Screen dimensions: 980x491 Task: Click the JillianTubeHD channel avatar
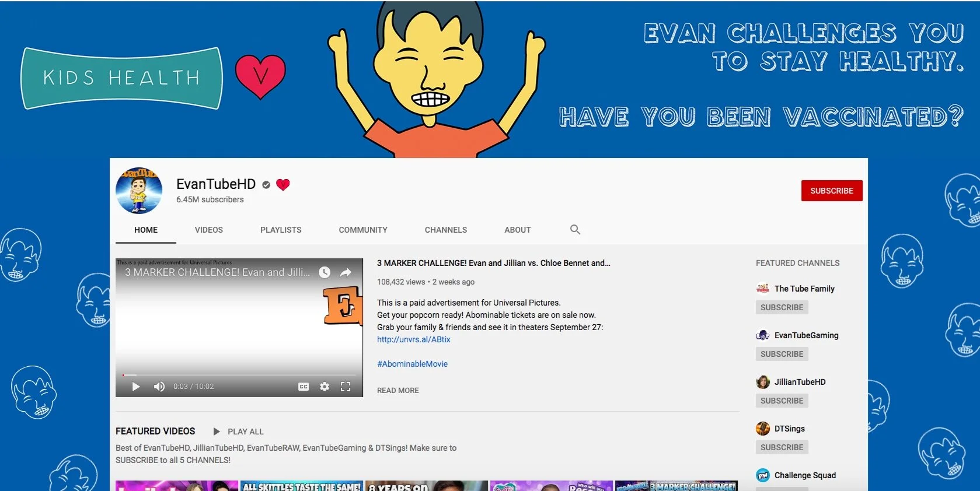click(763, 382)
